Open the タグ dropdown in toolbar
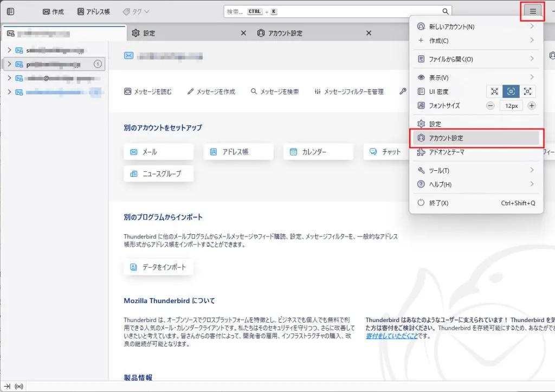 pos(135,11)
